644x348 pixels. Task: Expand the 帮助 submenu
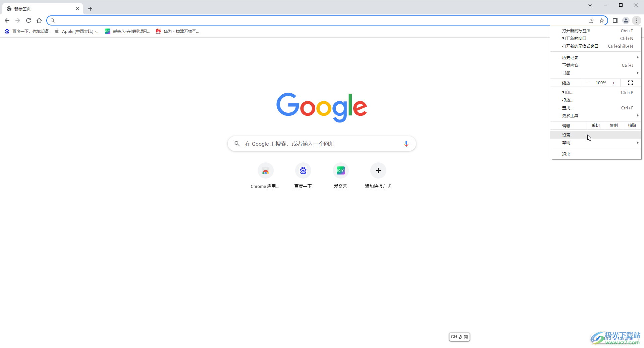point(596,143)
